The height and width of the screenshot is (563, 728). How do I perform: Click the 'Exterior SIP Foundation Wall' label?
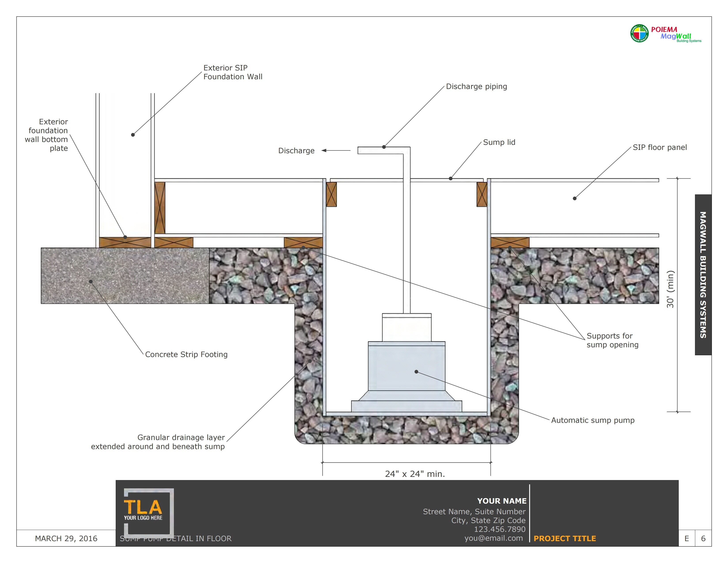coord(233,72)
